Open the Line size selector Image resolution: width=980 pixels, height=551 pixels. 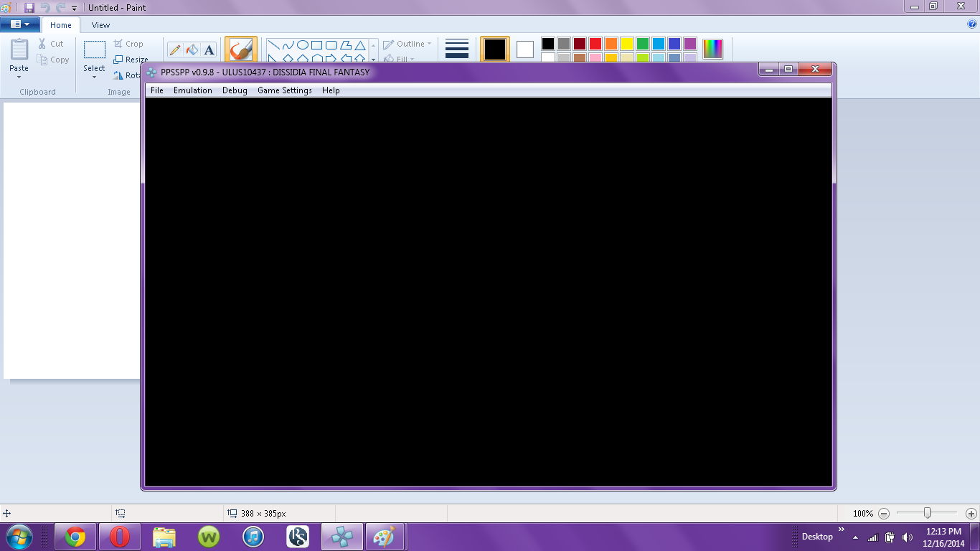pos(457,49)
